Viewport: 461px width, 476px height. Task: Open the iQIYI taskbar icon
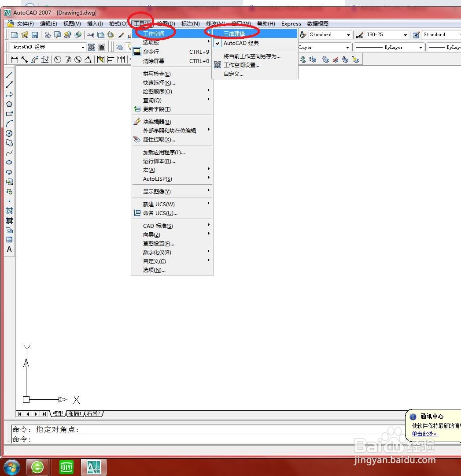pyautogui.click(x=66, y=467)
